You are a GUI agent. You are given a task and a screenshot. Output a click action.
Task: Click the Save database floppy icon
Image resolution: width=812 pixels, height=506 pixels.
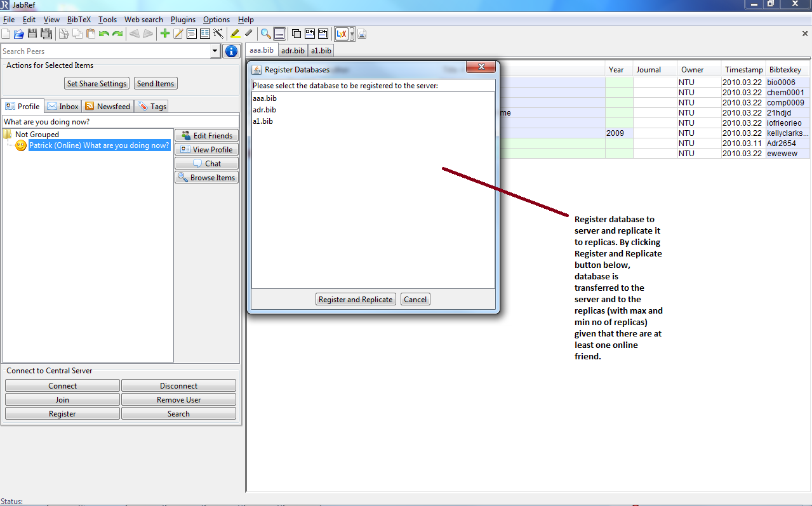[x=32, y=34]
